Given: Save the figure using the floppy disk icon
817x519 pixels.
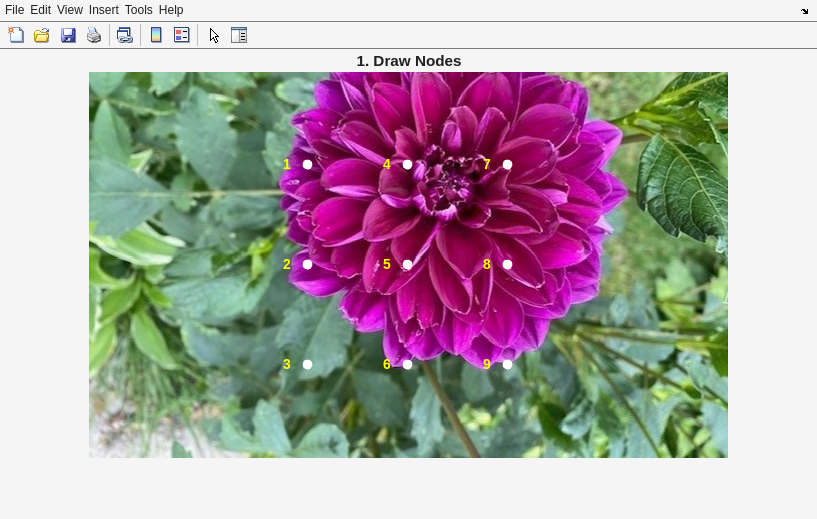Looking at the screenshot, I should click(x=68, y=35).
